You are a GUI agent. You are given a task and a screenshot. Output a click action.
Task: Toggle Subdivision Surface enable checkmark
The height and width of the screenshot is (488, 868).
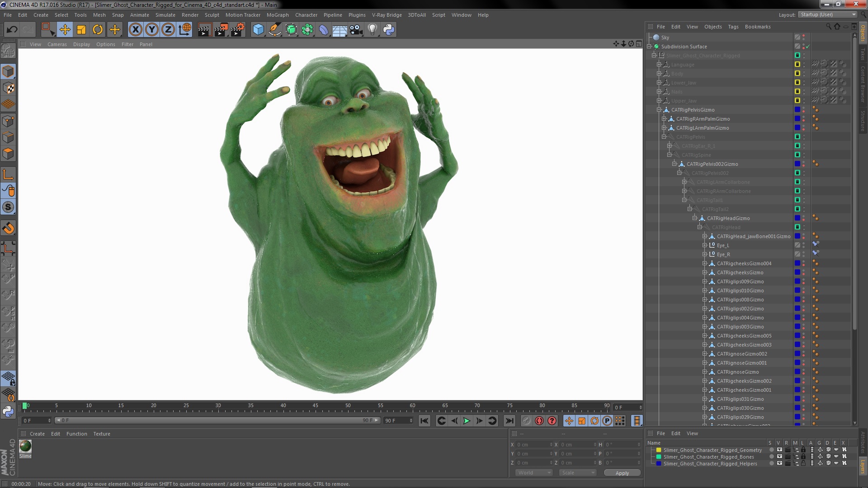(808, 47)
